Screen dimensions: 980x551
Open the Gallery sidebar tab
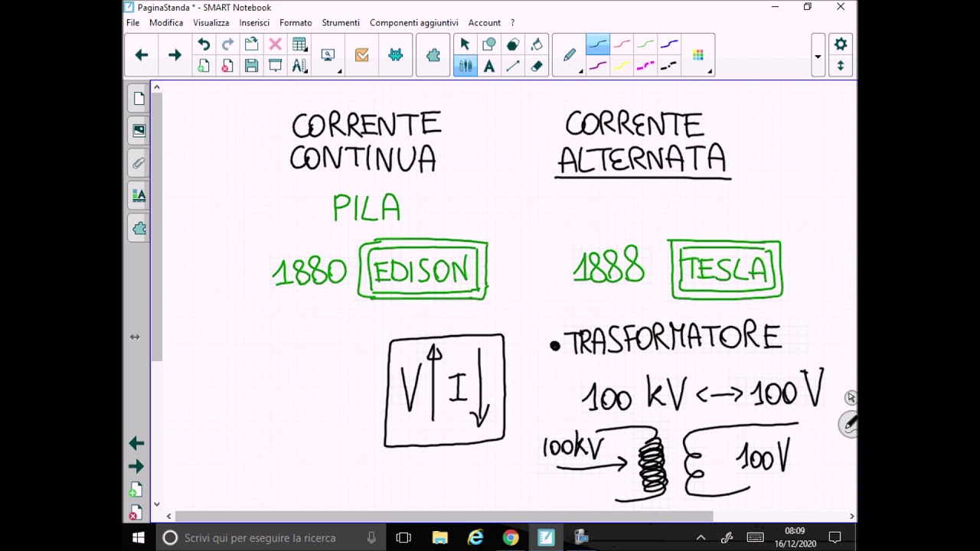click(x=139, y=131)
